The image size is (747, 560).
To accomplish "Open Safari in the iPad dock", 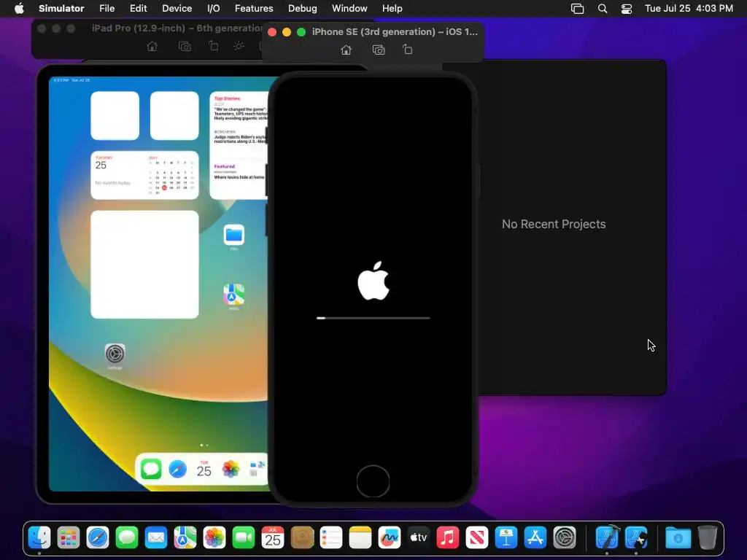I will click(x=178, y=469).
